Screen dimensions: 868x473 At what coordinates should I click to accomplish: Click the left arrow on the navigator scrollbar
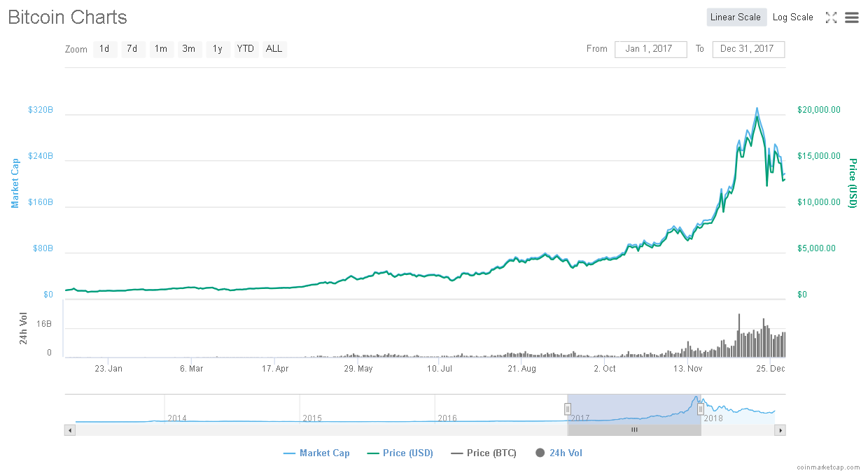(69, 430)
